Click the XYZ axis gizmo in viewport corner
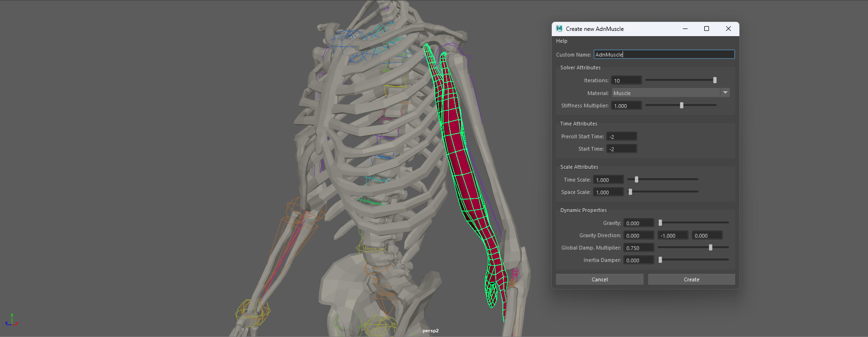The height and width of the screenshot is (337, 868). tap(11, 320)
